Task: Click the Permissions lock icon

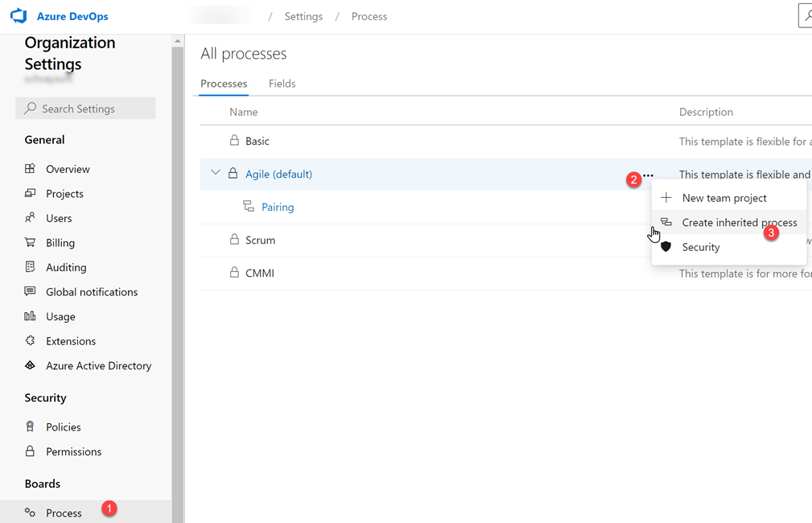Action: click(x=30, y=451)
